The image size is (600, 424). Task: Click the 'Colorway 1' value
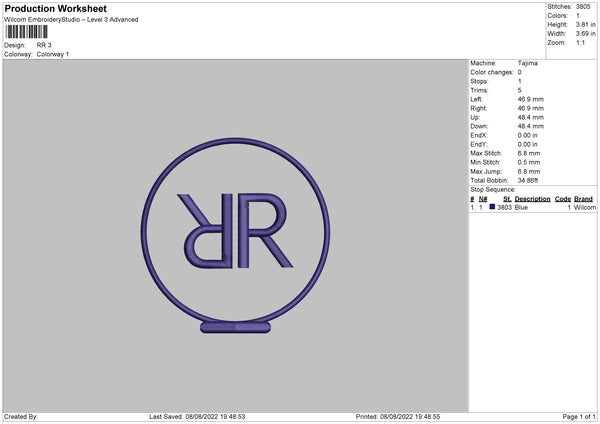(x=53, y=54)
